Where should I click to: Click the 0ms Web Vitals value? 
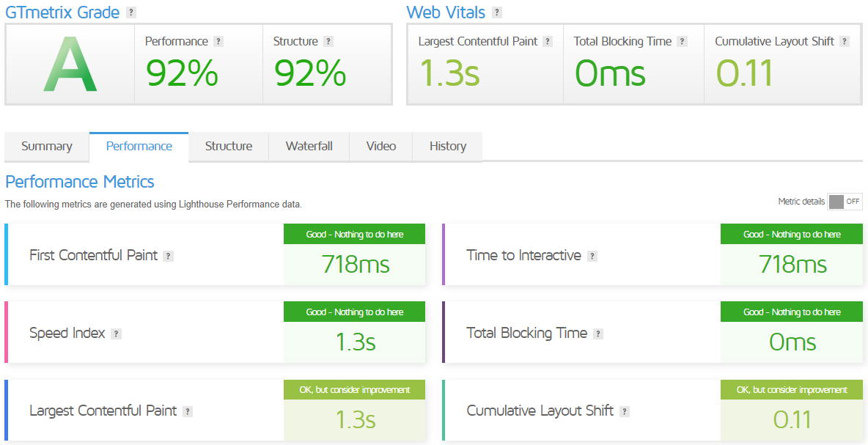click(609, 73)
